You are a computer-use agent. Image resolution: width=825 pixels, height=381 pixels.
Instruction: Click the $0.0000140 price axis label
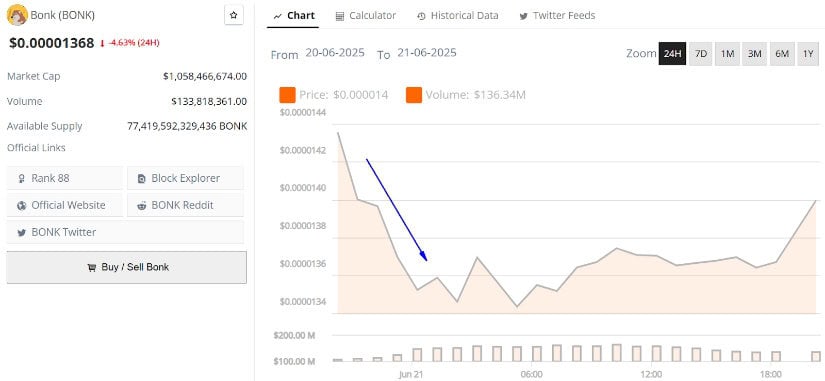[x=303, y=188]
